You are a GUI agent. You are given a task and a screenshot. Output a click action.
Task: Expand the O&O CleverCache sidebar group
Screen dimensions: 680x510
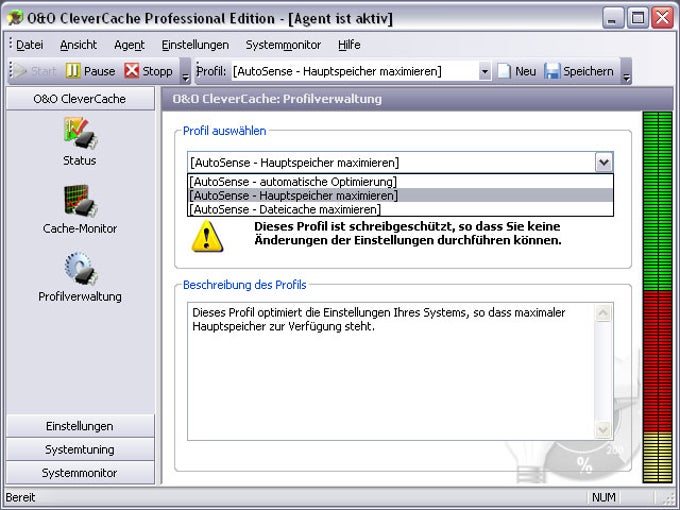click(80, 98)
